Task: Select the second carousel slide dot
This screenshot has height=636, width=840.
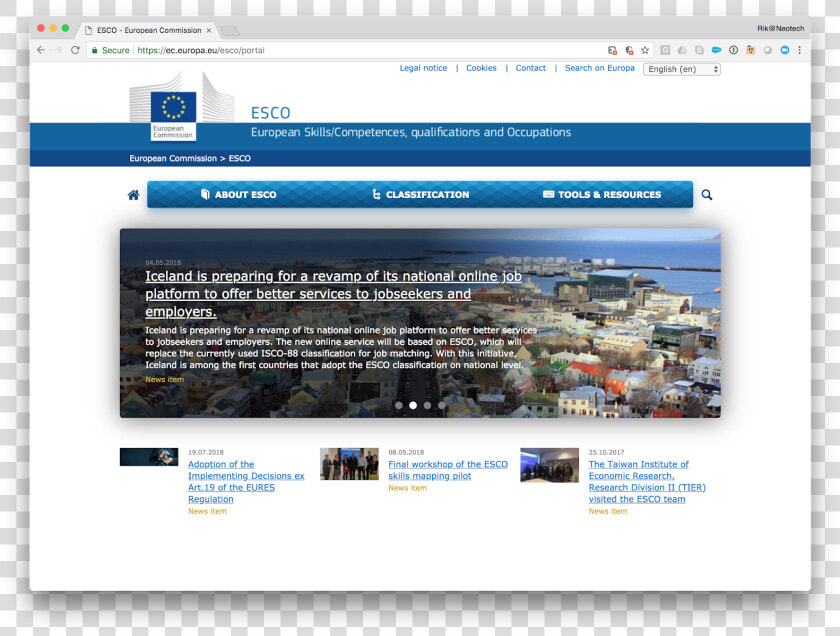Action: (413, 406)
